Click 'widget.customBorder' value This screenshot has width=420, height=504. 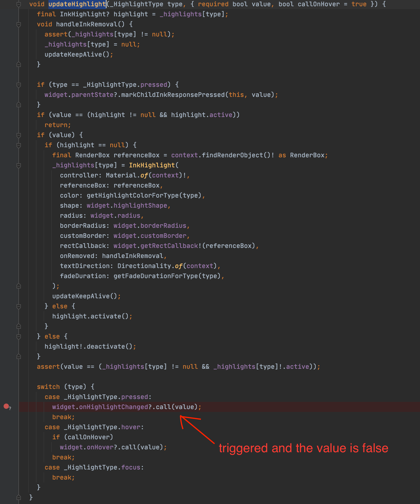click(x=150, y=236)
